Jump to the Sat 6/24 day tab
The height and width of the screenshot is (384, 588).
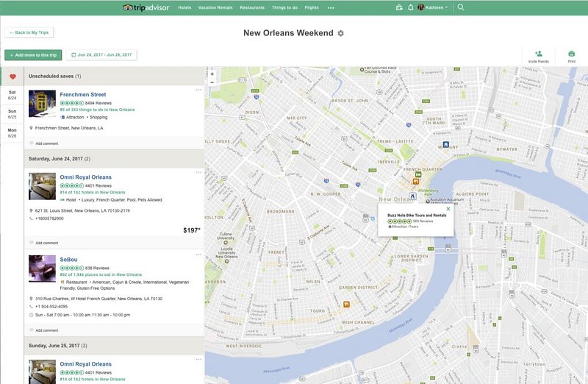(12, 95)
